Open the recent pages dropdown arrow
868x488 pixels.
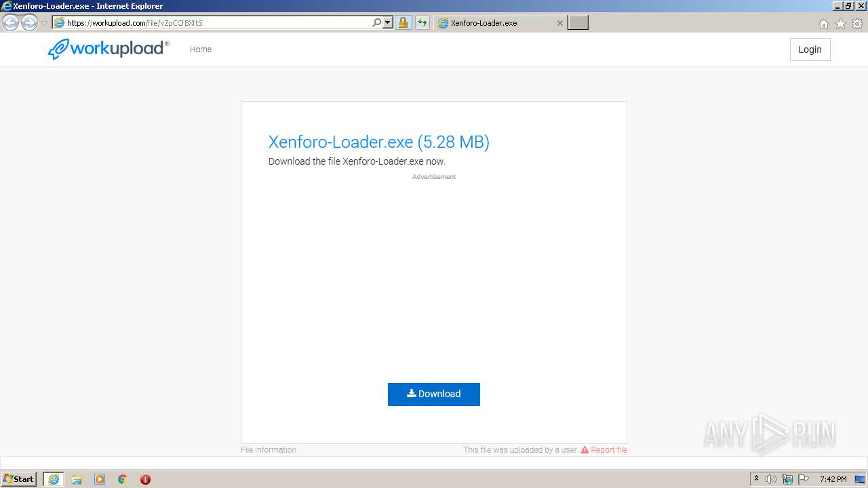tap(44, 23)
